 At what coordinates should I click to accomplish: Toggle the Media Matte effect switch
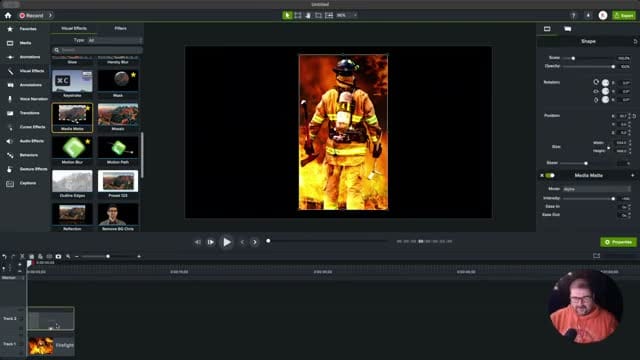point(550,176)
